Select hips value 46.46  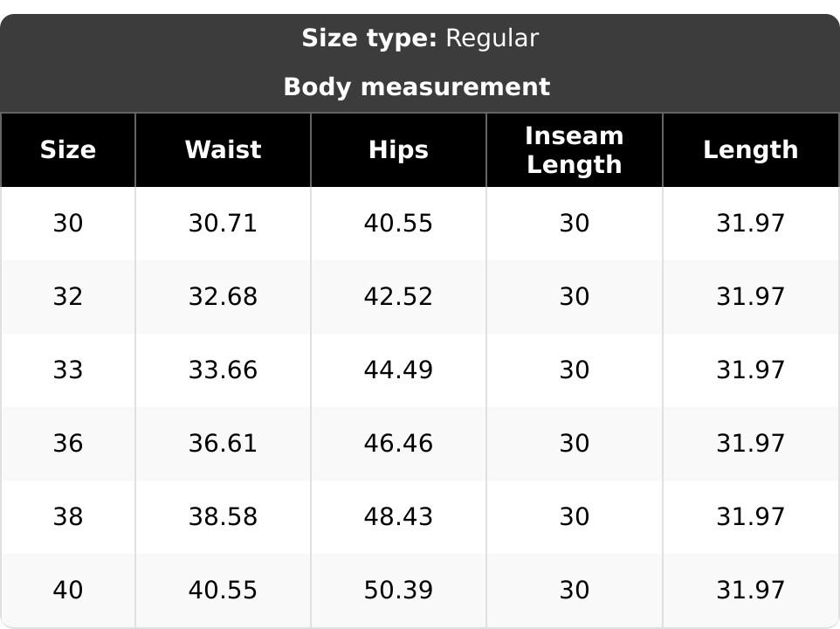click(x=398, y=443)
